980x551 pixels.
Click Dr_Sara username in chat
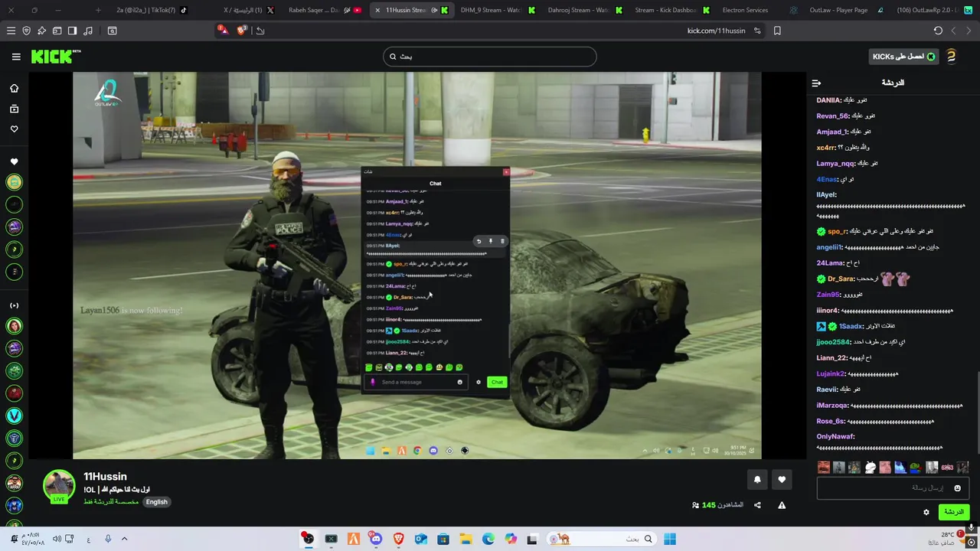(840, 279)
